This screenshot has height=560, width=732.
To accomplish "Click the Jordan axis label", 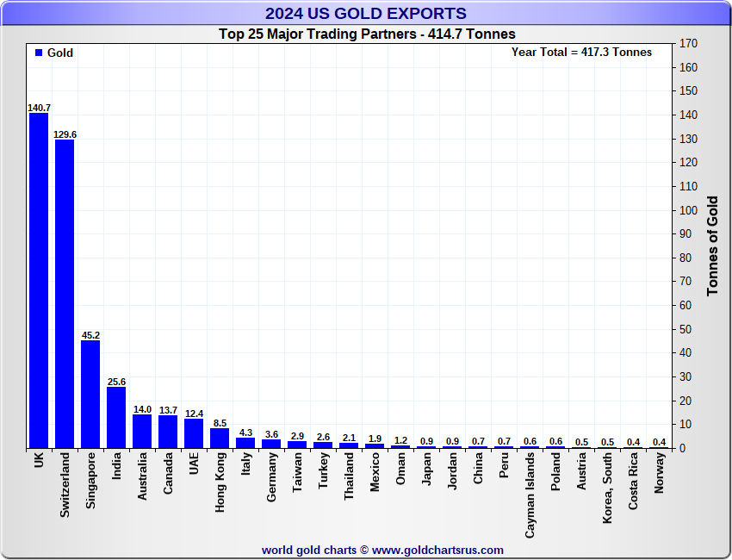I will click(x=452, y=470).
